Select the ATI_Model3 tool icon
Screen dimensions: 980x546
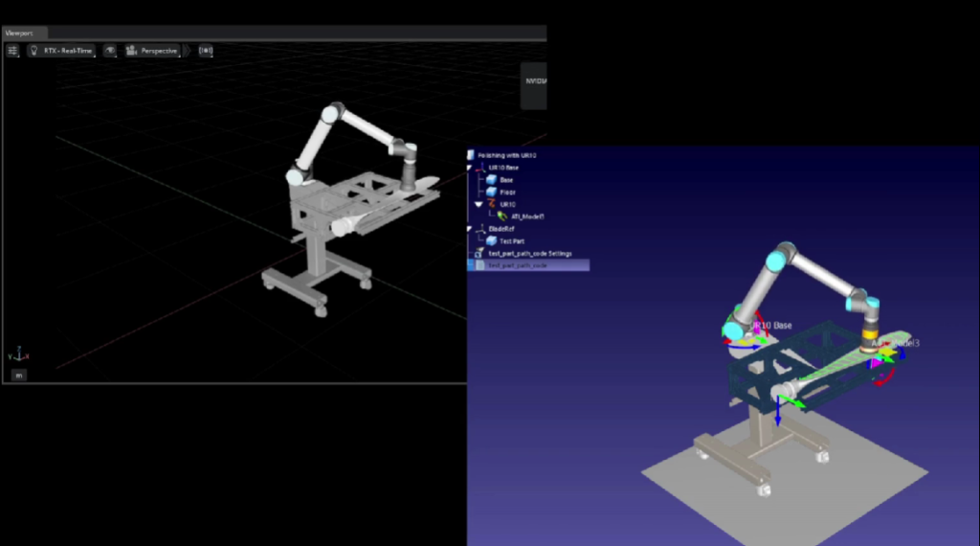pos(502,216)
